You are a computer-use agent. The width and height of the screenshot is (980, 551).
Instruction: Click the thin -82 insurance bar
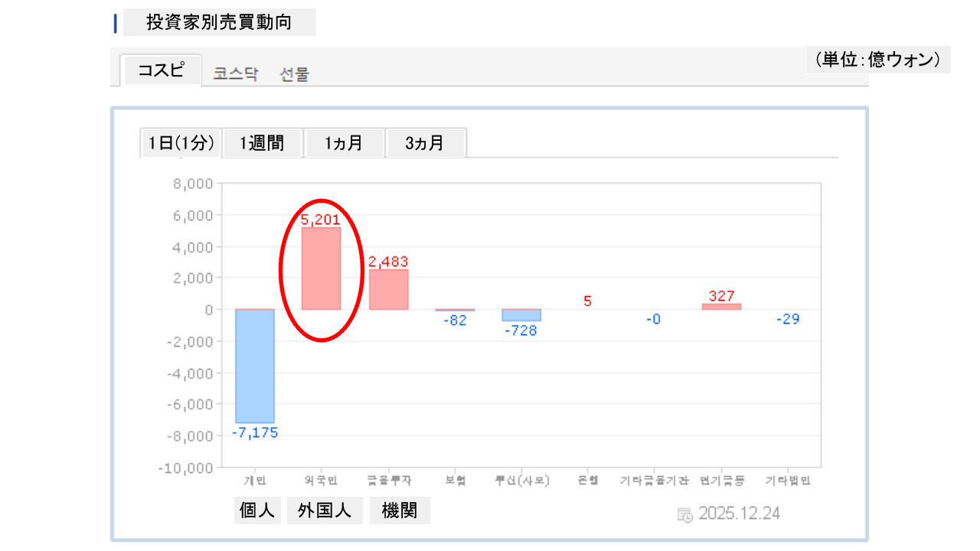pyautogui.click(x=455, y=310)
